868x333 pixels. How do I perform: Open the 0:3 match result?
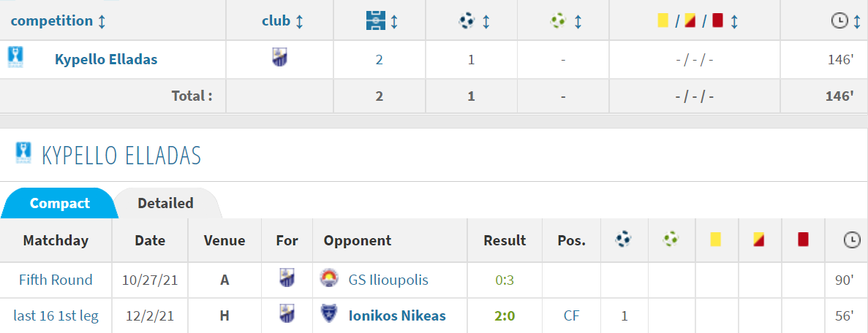click(505, 280)
